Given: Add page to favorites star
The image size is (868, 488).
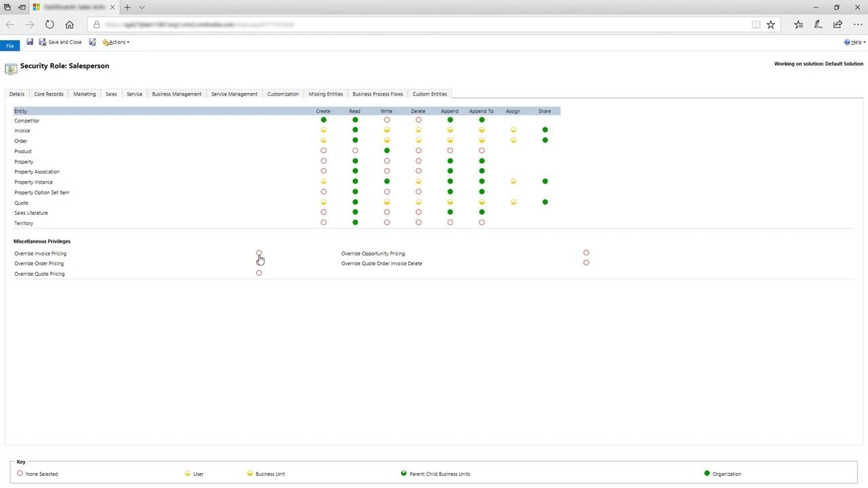Looking at the screenshot, I should click(x=770, y=24).
